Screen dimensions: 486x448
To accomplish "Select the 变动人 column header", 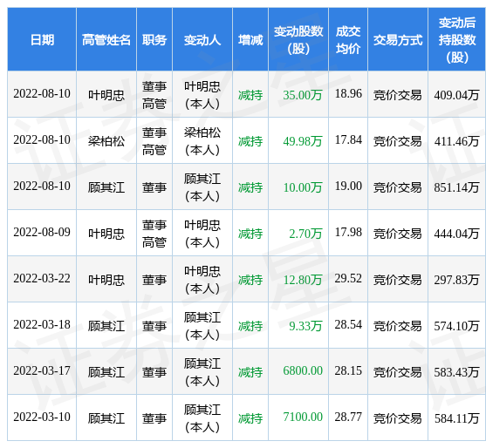I will point(202,40).
